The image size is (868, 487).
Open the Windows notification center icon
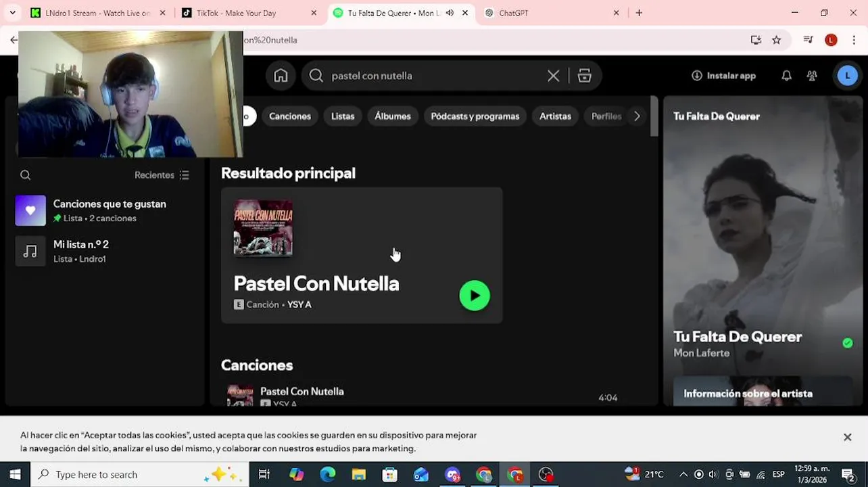point(848,475)
